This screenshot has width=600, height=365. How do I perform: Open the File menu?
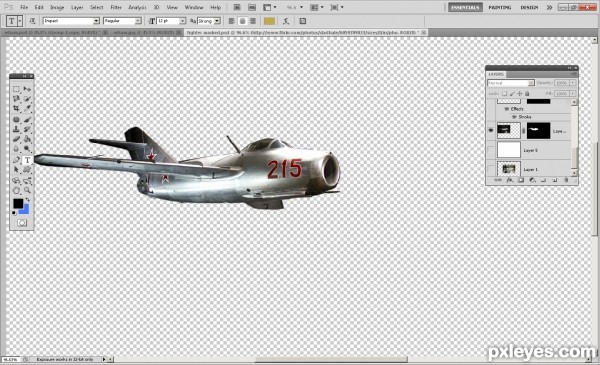click(24, 7)
